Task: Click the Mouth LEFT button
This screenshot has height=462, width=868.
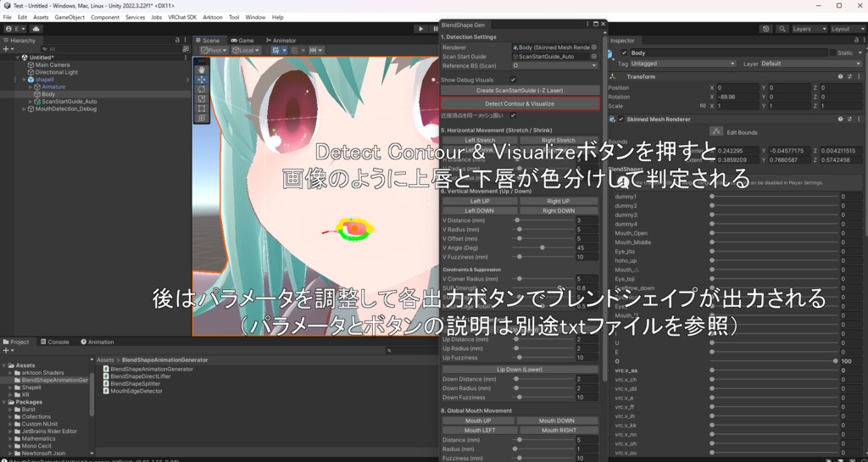Action: point(480,431)
